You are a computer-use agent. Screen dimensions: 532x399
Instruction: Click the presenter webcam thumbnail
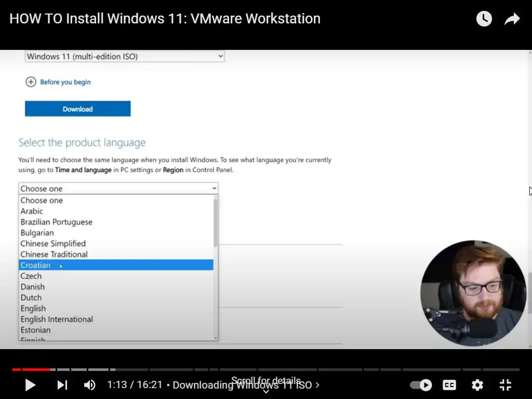[473, 294]
